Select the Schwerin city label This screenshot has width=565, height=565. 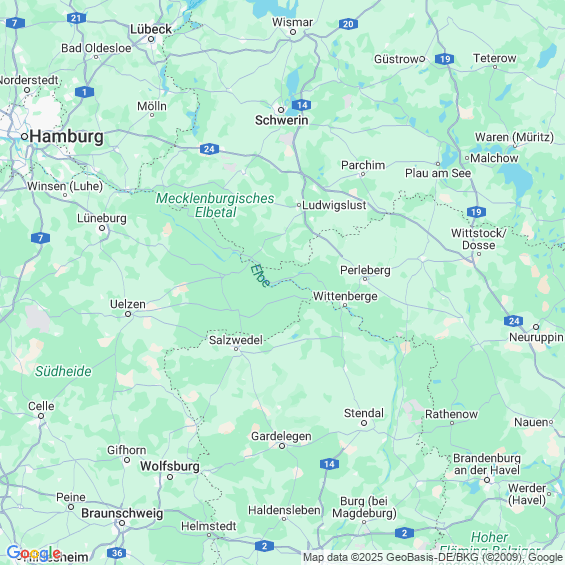point(281,120)
